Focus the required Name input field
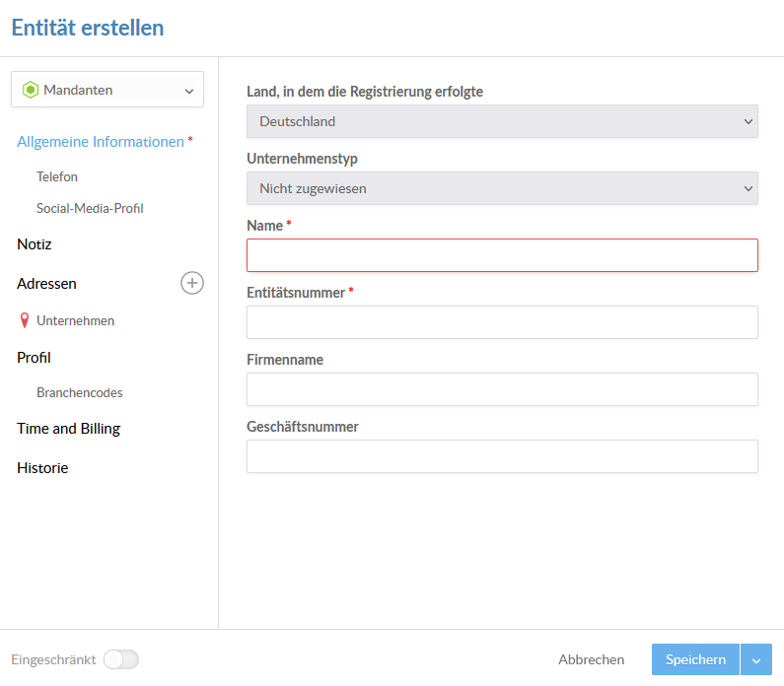 pos(502,255)
